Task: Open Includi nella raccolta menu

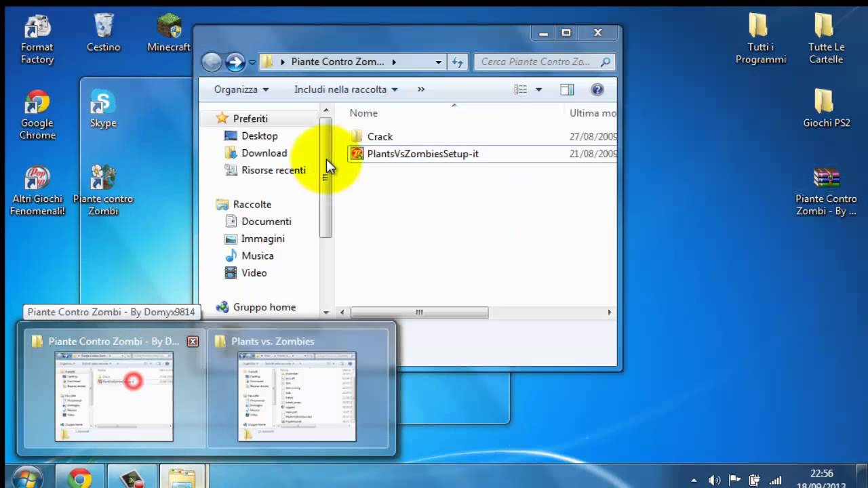Action: 346,89
